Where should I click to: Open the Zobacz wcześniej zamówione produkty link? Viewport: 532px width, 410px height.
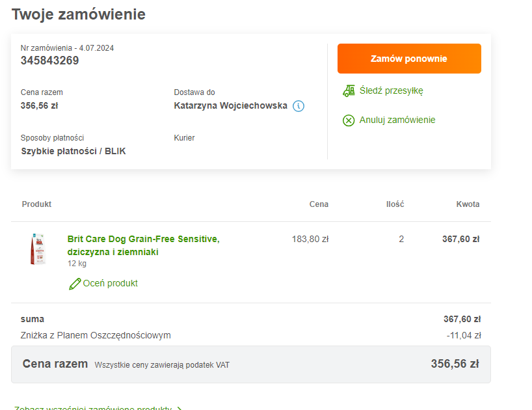[92, 407]
